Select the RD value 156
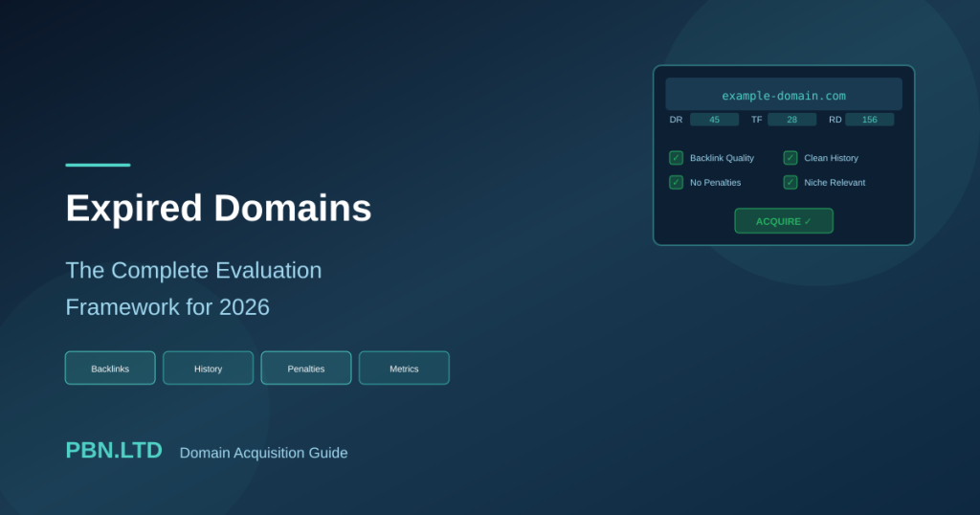Viewport: 980px width, 515px height. tap(869, 120)
